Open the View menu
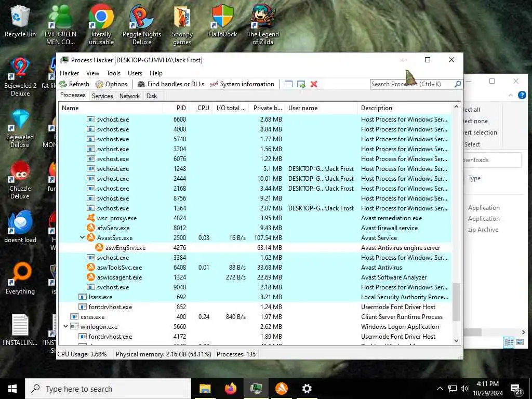This screenshot has width=532, height=399. coord(92,73)
